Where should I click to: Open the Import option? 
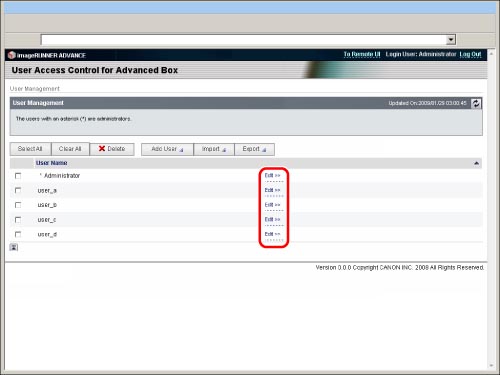[214, 149]
